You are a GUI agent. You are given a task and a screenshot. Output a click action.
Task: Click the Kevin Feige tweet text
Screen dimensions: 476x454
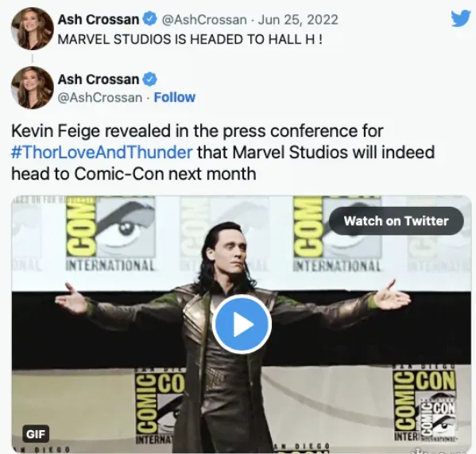223,152
